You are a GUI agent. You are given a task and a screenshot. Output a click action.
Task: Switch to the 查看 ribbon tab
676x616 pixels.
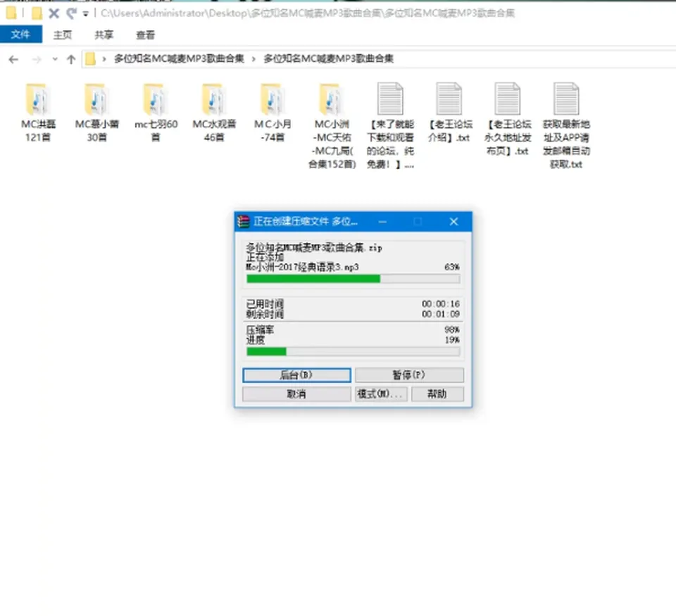coord(145,35)
